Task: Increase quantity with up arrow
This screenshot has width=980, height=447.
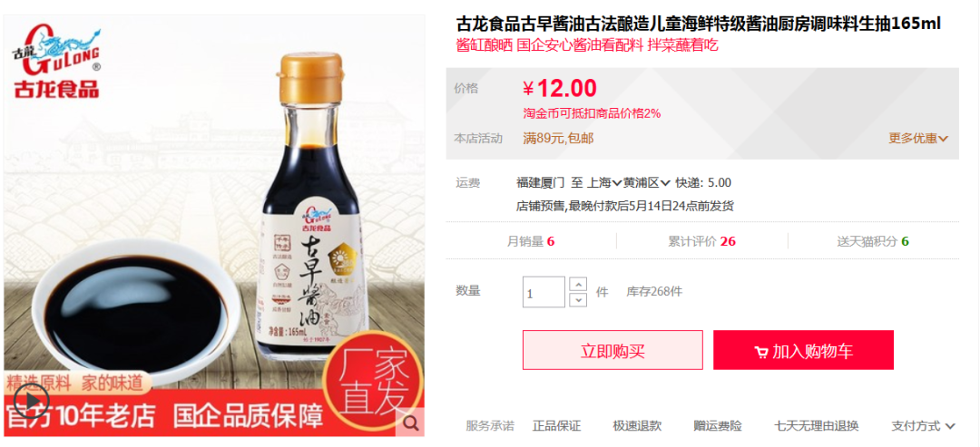Action: pyautogui.click(x=579, y=285)
